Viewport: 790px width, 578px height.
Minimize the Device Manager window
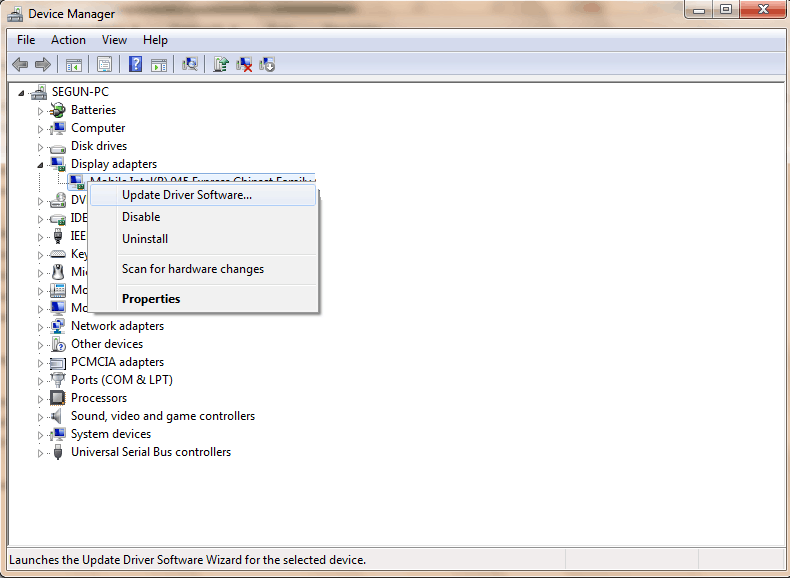pyautogui.click(x=699, y=10)
